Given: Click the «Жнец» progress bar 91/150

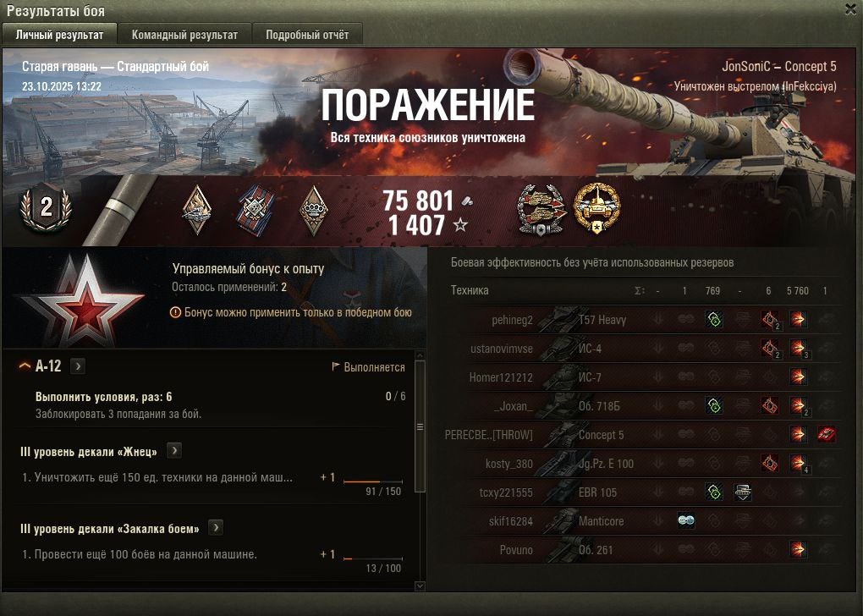Looking at the screenshot, I should tap(372, 481).
